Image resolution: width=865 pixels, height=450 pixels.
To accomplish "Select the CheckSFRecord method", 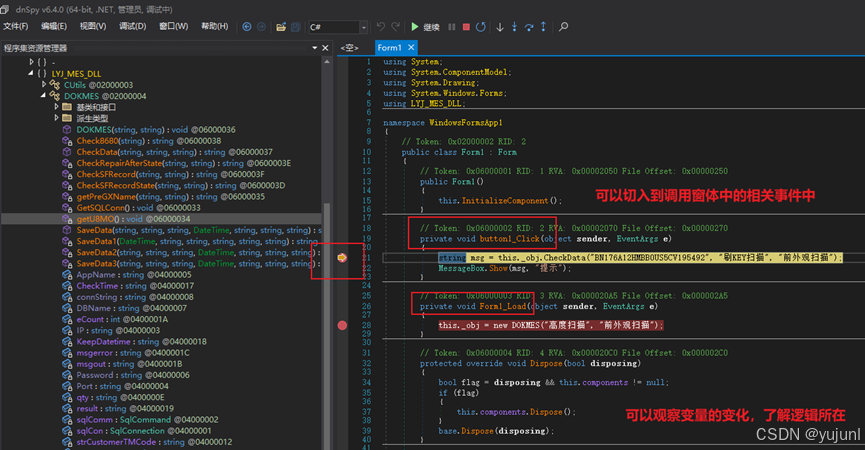I will (x=170, y=174).
